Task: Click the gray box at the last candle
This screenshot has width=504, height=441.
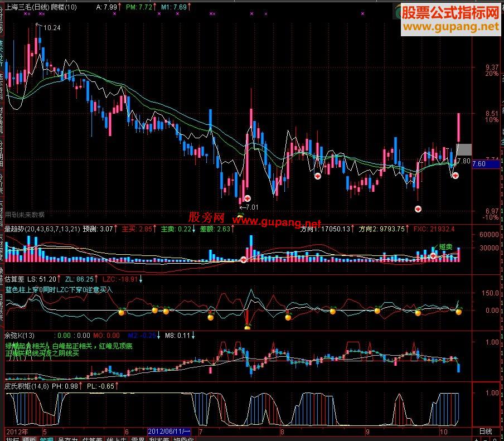Action: [x=464, y=150]
